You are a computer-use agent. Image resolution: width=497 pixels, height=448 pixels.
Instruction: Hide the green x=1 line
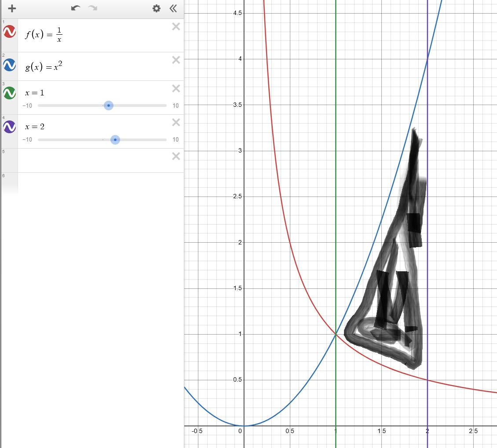(x=9, y=93)
